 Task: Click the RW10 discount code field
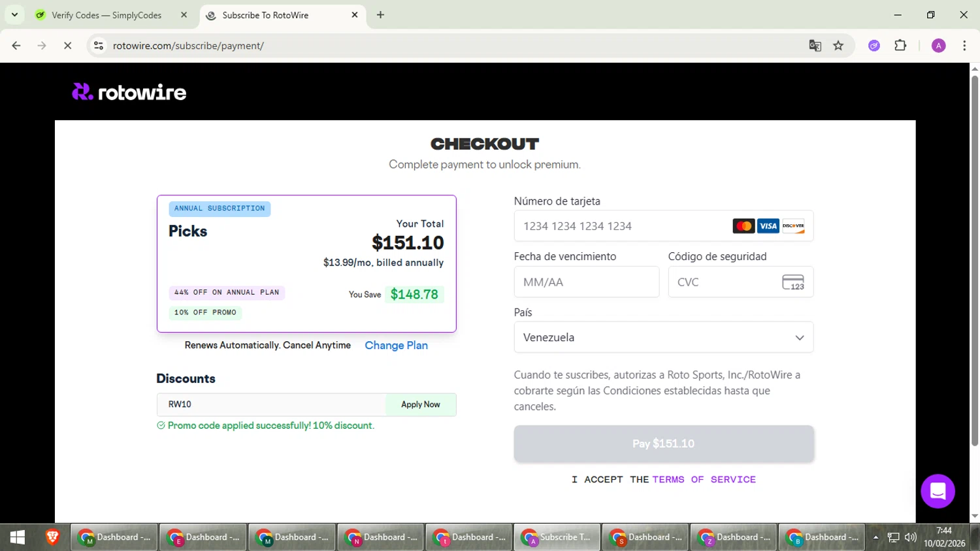point(271,405)
